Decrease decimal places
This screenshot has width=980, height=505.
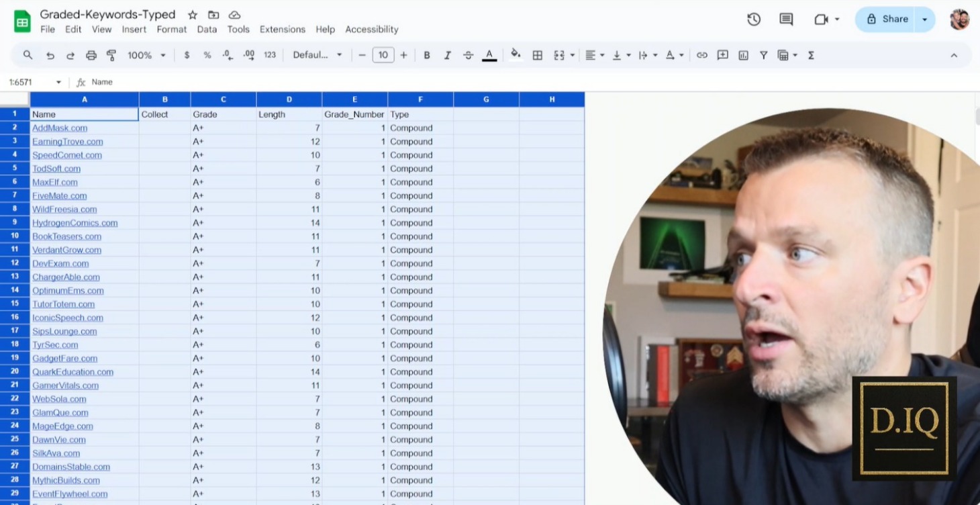[x=228, y=56]
